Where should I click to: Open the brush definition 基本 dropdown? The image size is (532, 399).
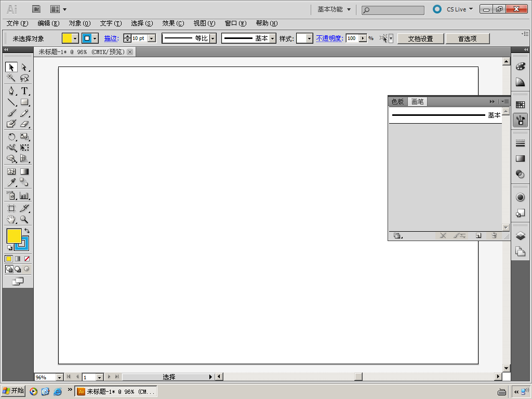272,38
